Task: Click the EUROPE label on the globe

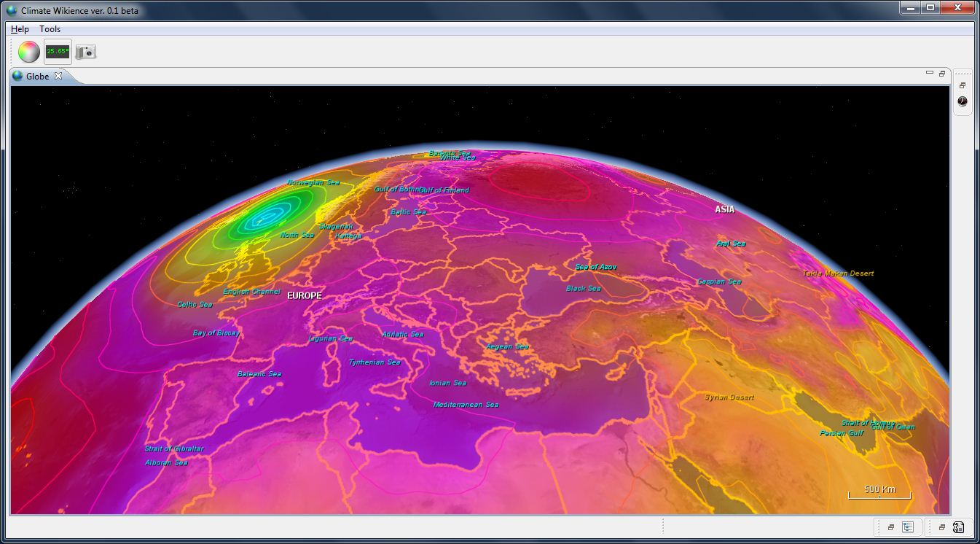Action: 304,296
